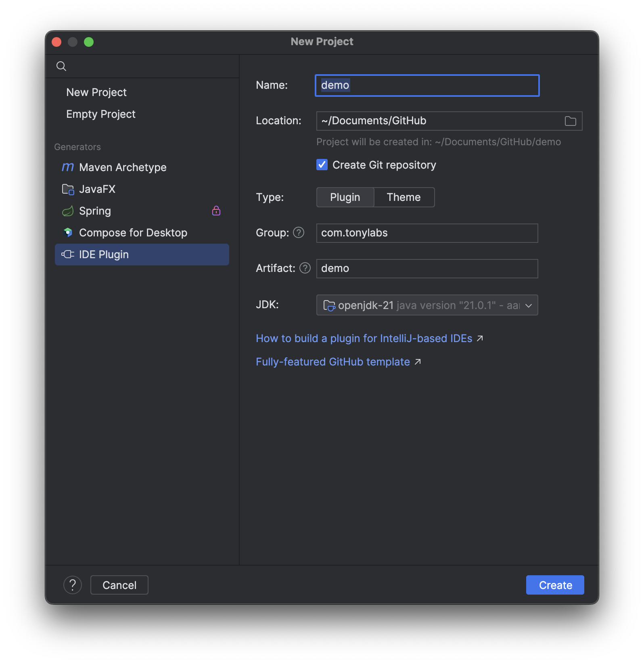
Task: Open JDK combo box openjdk-21
Action: (x=427, y=305)
